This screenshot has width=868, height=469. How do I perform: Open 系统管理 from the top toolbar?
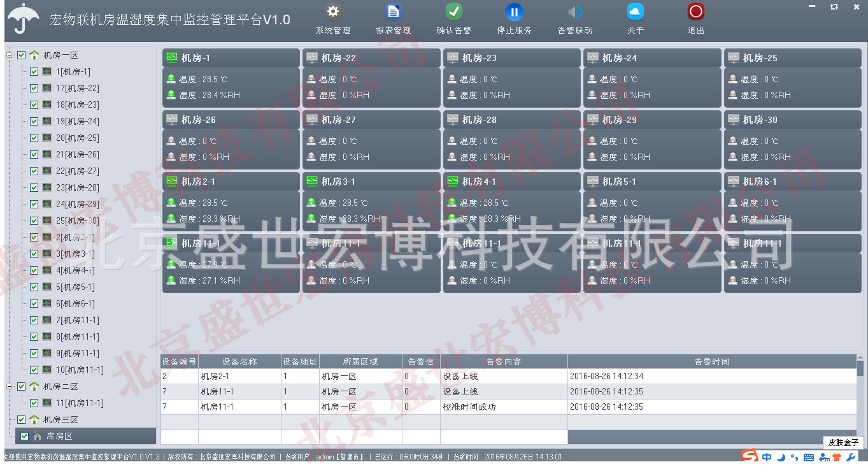click(x=332, y=11)
